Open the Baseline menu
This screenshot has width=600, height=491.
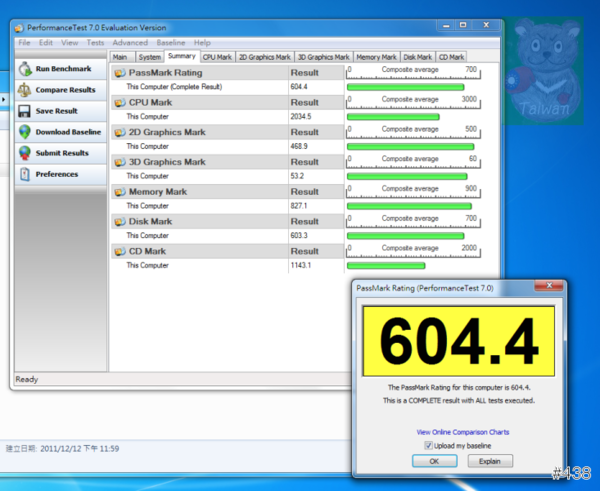(170, 43)
